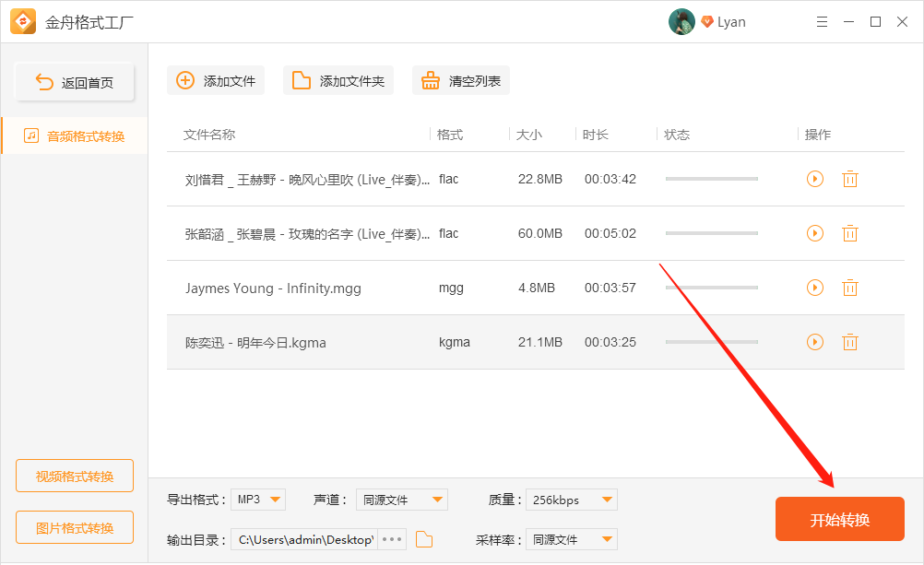Expand the 导出格式 MP3 dropdown
This screenshot has width=924, height=565.
(258, 500)
